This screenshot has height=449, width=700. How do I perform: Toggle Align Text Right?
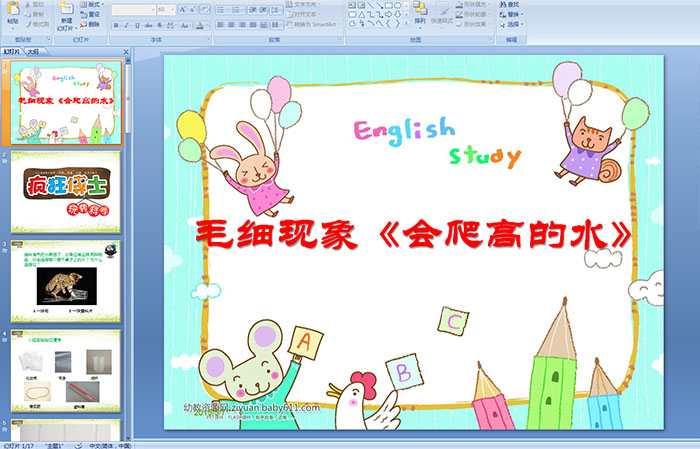pyautogui.click(x=242, y=25)
